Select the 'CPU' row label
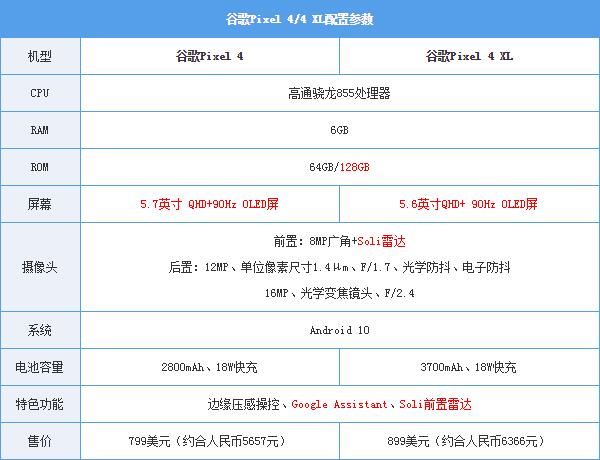The height and width of the screenshot is (460, 600). coord(39,93)
